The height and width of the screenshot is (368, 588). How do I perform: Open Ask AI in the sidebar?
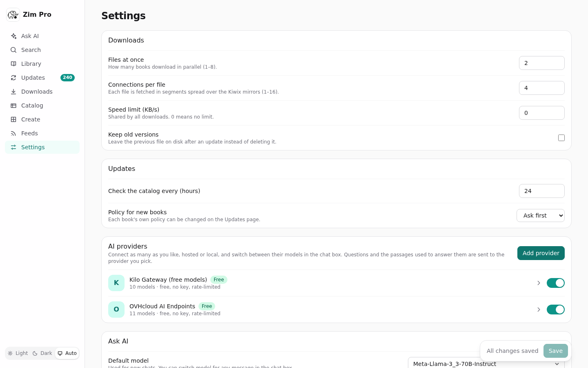point(42,36)
